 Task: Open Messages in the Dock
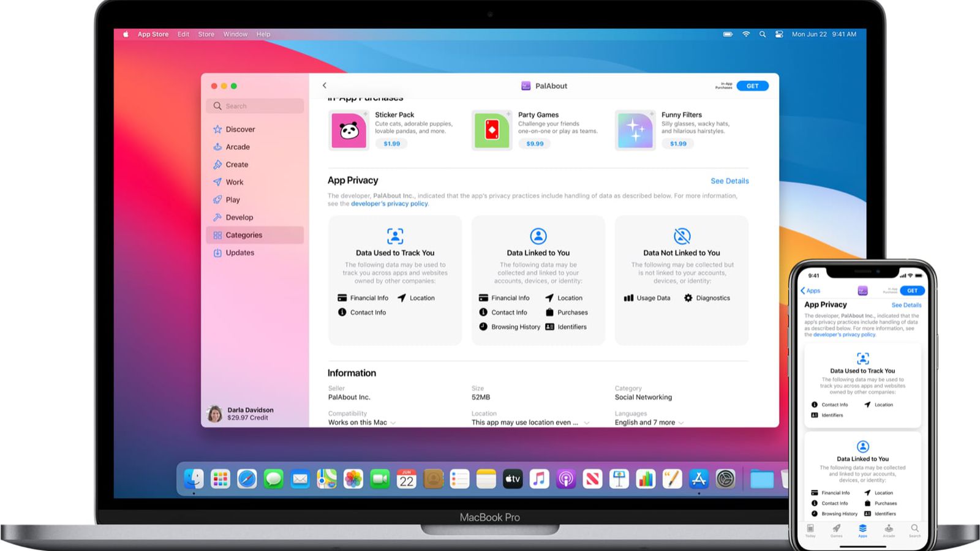(x=274, y=479)
